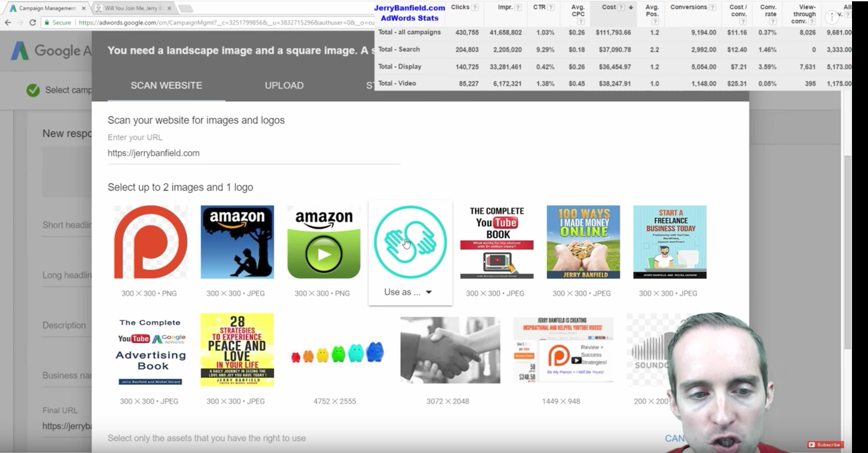Select the 100 Ways I Made Money Online cover
Viewport: 868px width, 453px height.
pyautogui.click(x=583, y=242)
